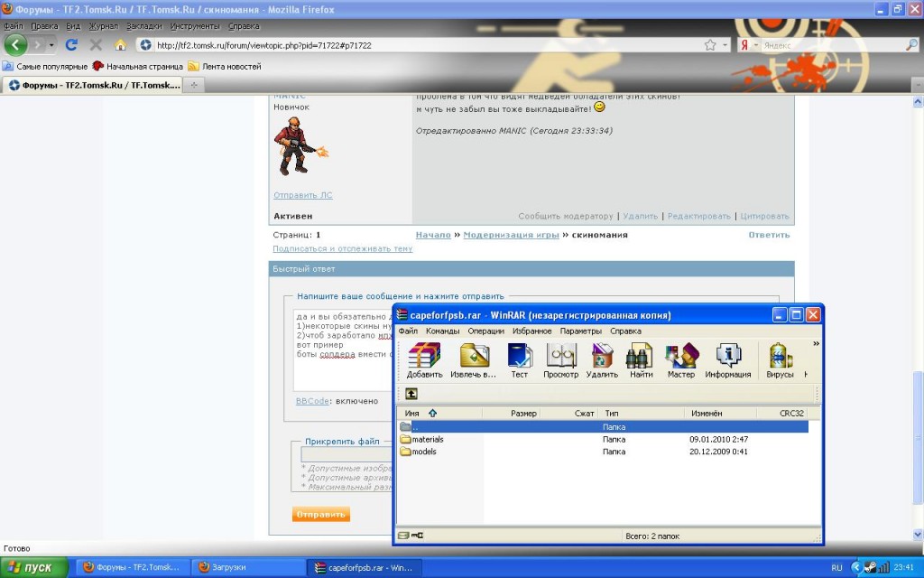Open WinRAR Операции menu
This screenshot has width=924, height=578.
pyautogui.click(x=486, y=331)
